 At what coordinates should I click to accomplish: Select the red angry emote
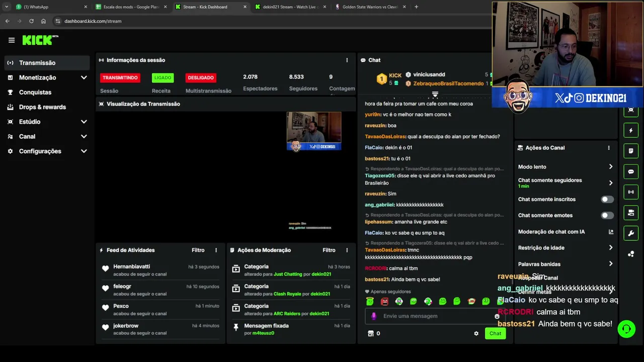tap(384, 301)
